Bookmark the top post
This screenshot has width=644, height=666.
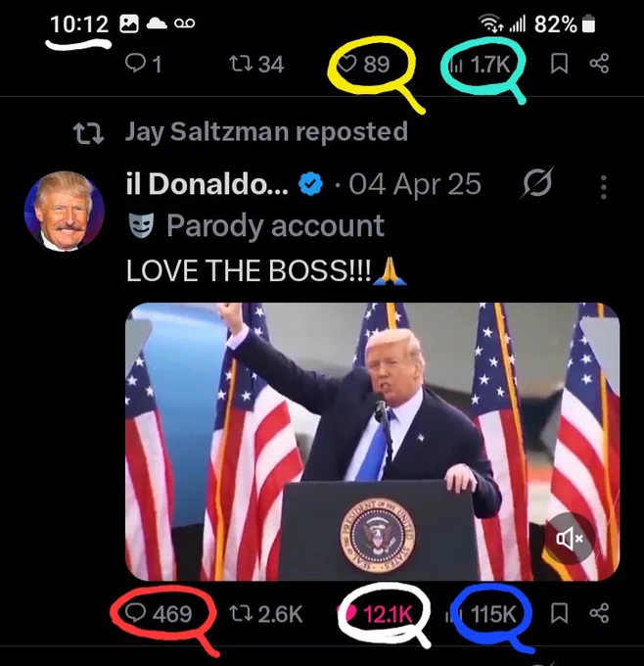[x=559, y=64]
